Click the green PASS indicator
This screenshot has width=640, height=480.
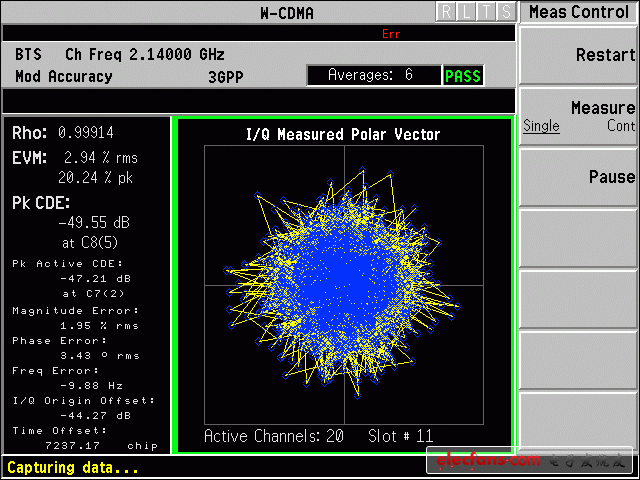(x=462, y=76)
